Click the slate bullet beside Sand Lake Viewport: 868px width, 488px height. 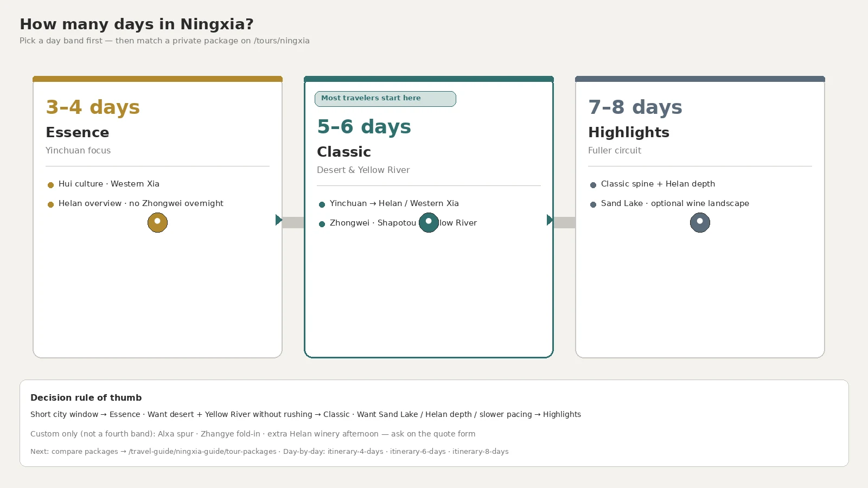pyautogui.click(x=593, y=204)
